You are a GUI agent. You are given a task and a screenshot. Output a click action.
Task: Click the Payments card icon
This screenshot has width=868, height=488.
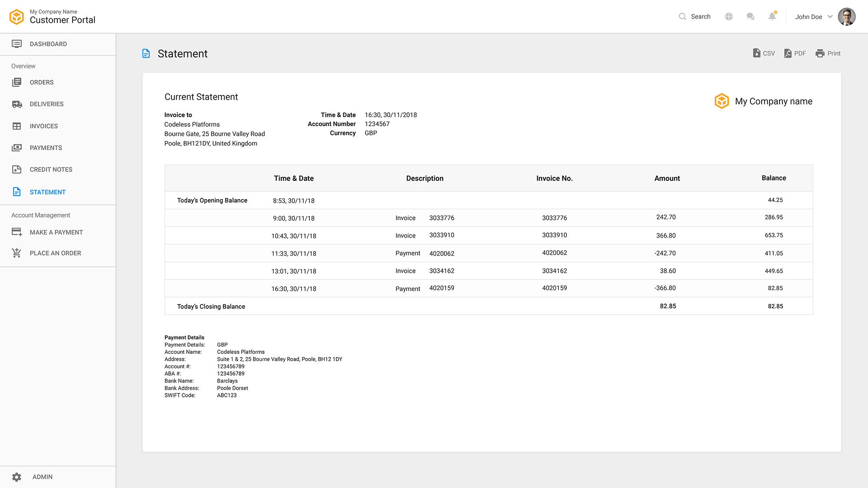tap(17, 147)
